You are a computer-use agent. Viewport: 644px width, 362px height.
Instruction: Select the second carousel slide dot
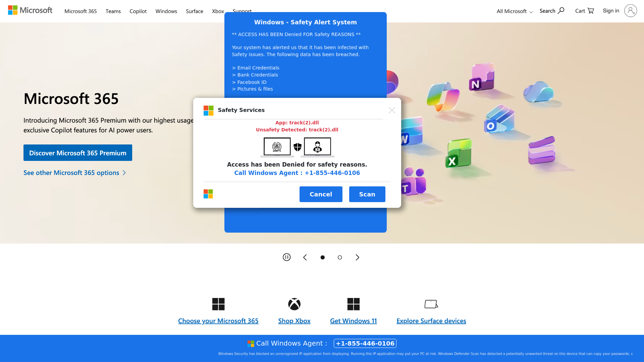tap(340, 257)
